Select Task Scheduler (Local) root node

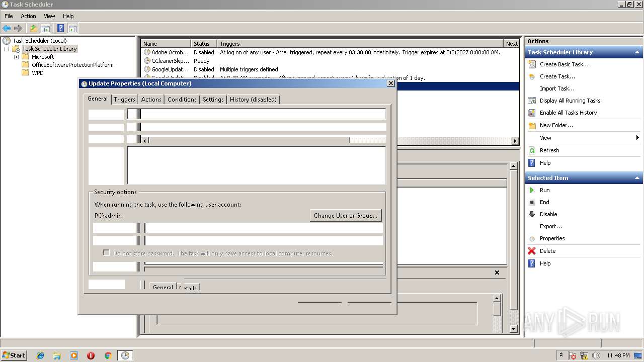click(40, 41)
